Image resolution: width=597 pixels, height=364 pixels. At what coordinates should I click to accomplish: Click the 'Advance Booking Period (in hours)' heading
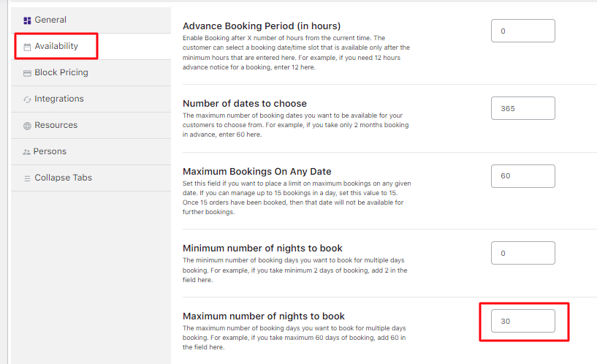point(262,26)
